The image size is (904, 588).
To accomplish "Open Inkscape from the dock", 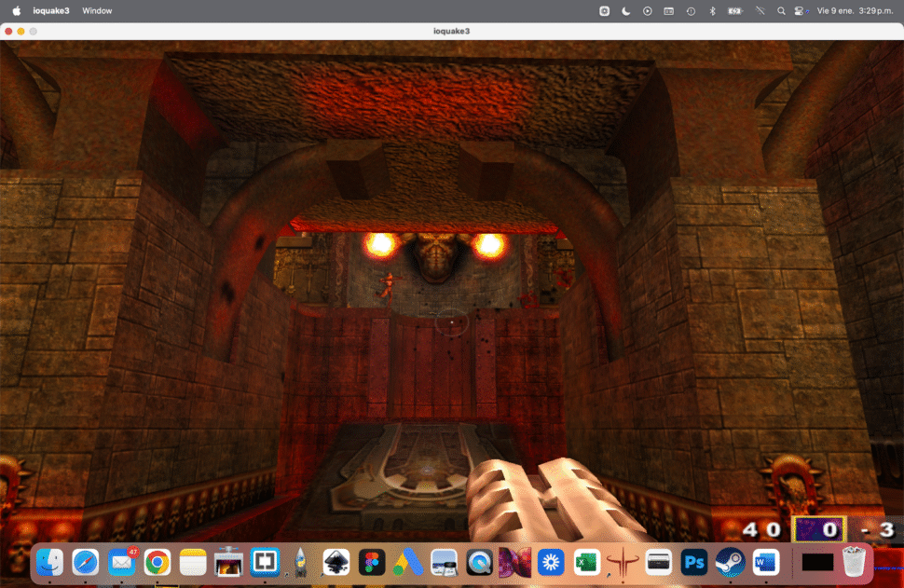I will coord(336,563).
